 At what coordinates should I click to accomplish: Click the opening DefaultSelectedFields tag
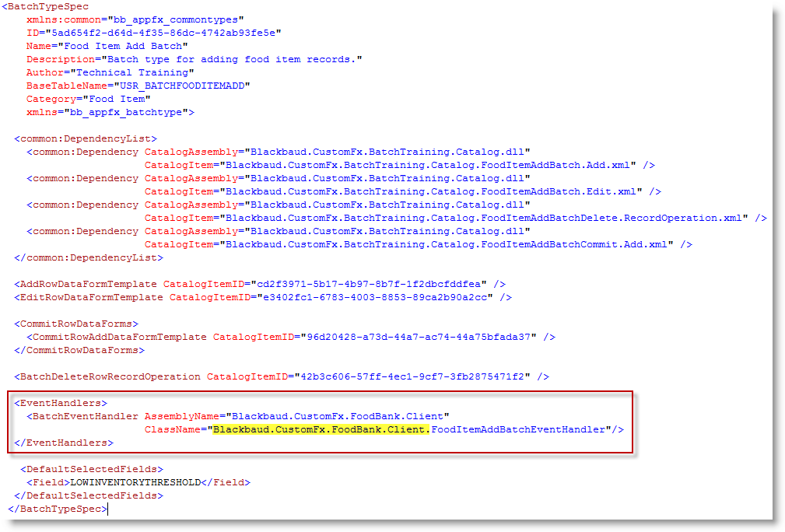tap(92, 470)
